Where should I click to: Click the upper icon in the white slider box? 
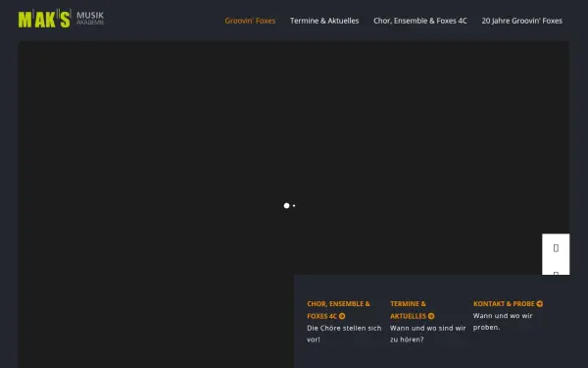tap(556, 248)
